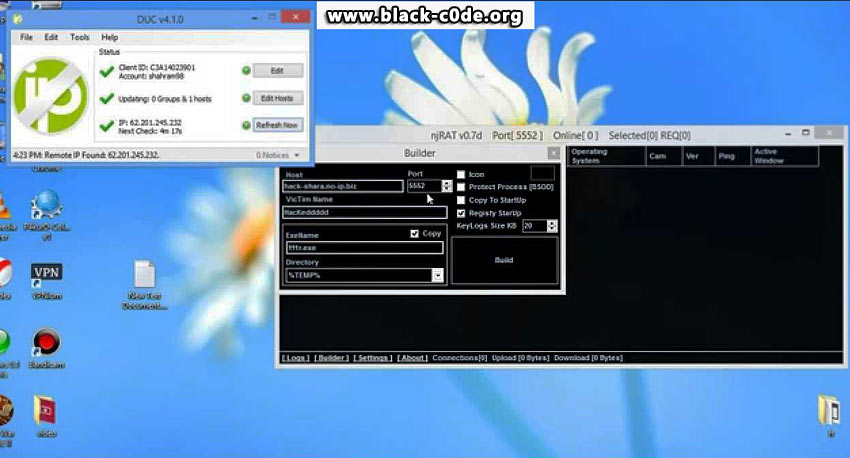Click the Upload [0 Bytes] status text

pos(520,358)
